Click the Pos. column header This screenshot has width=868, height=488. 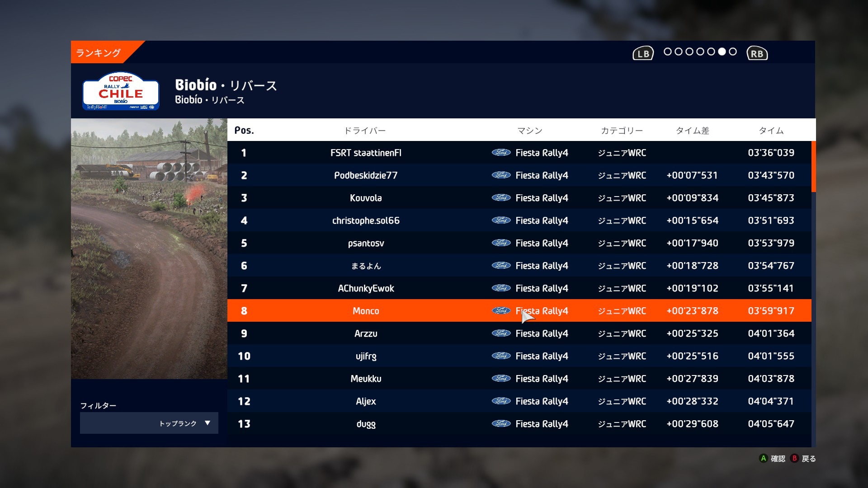pos(244,131)
